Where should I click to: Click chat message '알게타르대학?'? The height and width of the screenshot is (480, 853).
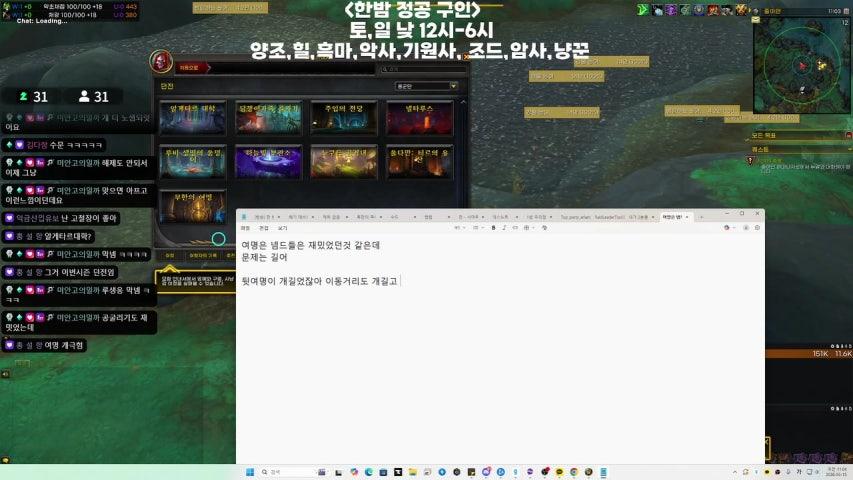pos(67,236)
